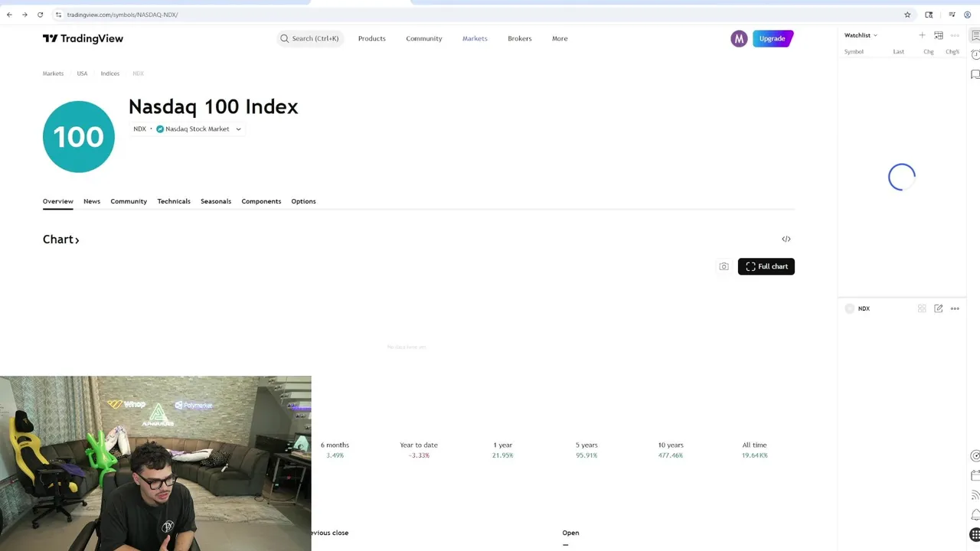Click the embed code icon
The width and height of the screenshot is (980, 551).
click(786, 239)
